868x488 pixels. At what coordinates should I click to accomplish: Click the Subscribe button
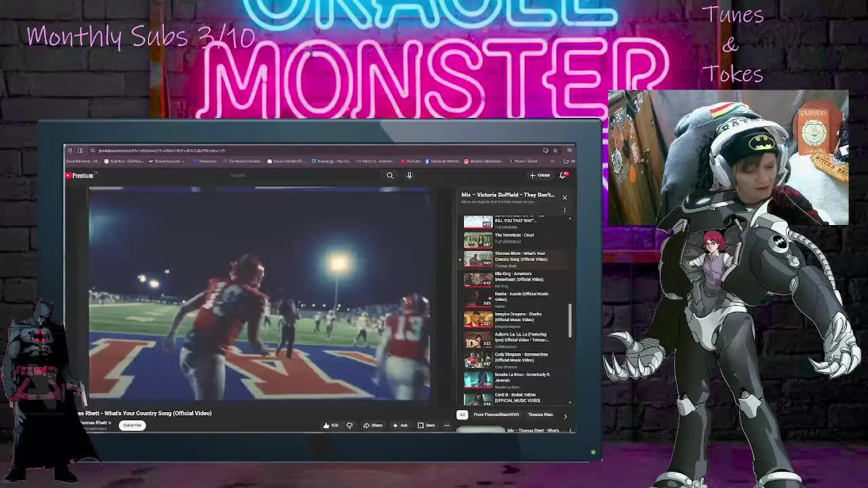point(132,426)
